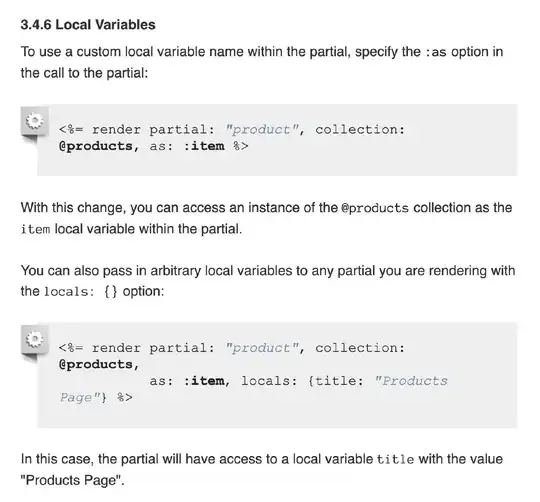Viewport: 540px width, 502px height.
Task: Click @products in the second code block
Action: (96, 365)
